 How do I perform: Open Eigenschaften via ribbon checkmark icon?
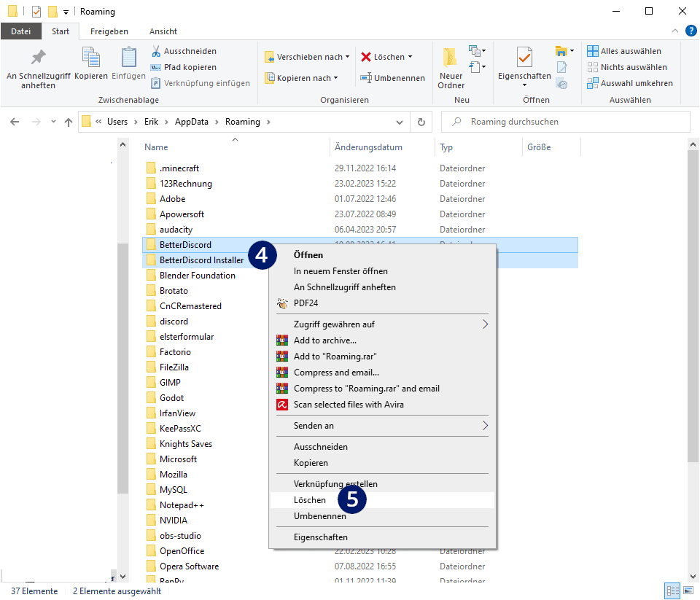[524, 57]
